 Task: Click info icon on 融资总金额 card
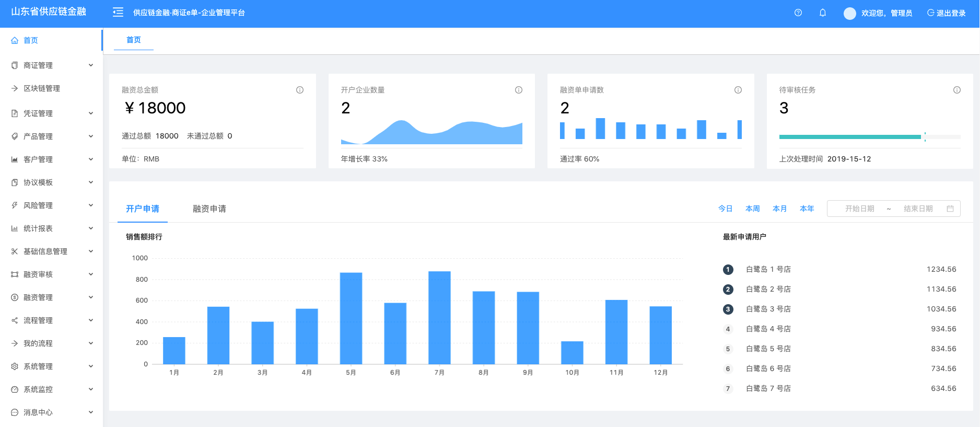click(300, 90)
